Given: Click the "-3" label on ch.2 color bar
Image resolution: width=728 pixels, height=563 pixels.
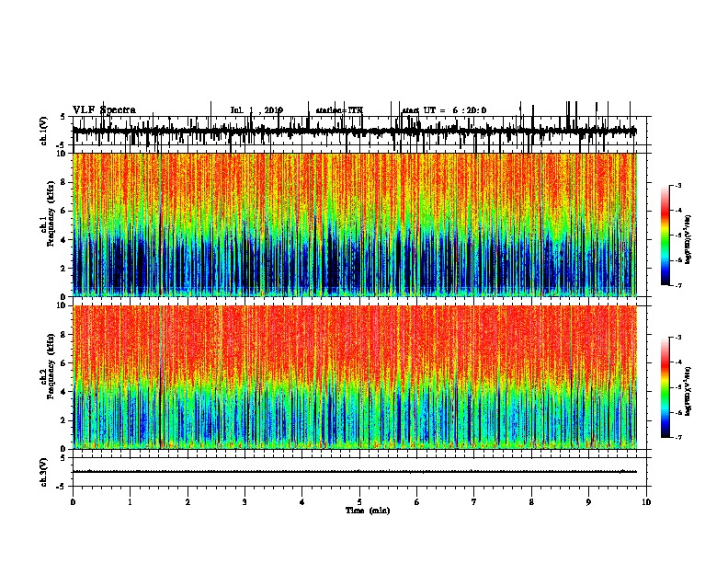Looking at the screenshot, I should 677,338.
